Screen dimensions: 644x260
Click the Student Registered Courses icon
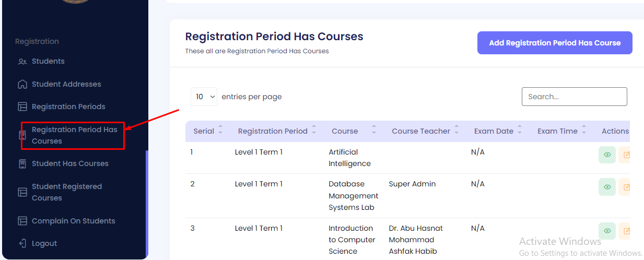tap(22, 192)
